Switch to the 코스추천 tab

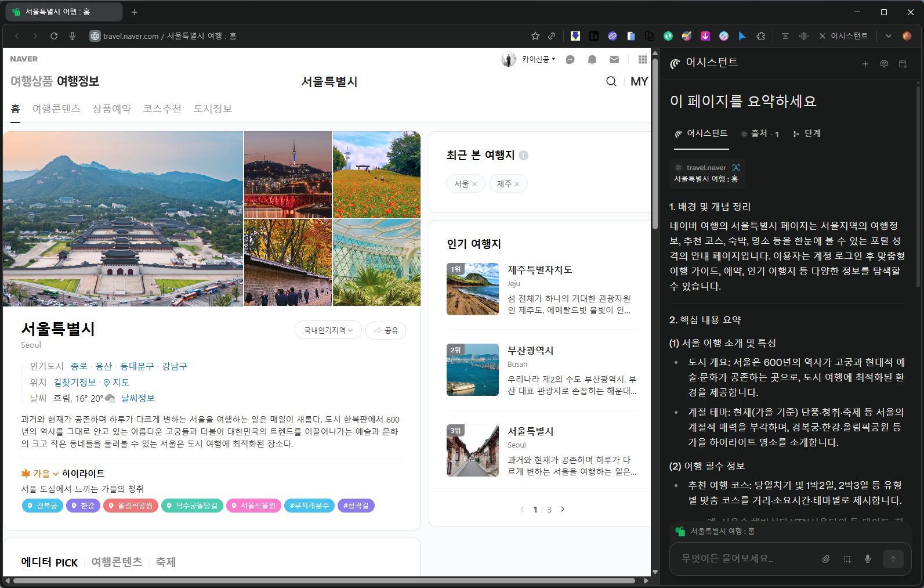point(162,109)
